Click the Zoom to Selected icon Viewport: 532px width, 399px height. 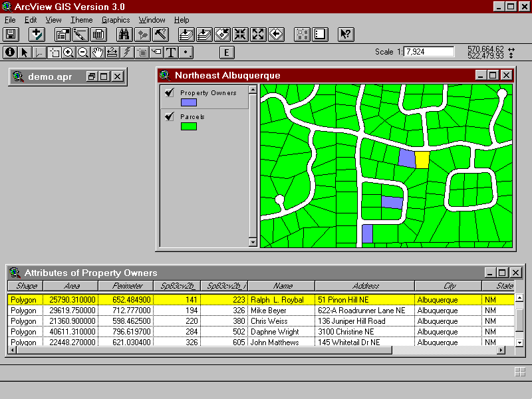click(223, 35)
